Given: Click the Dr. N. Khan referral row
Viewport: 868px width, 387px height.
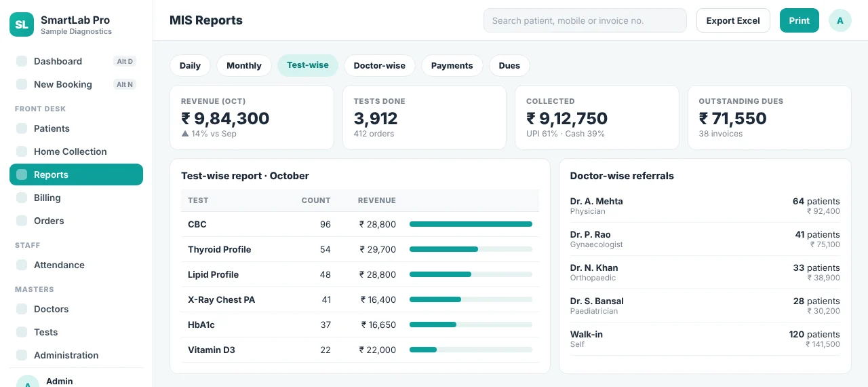Looking at the screenshot, I should pos(705,272).
